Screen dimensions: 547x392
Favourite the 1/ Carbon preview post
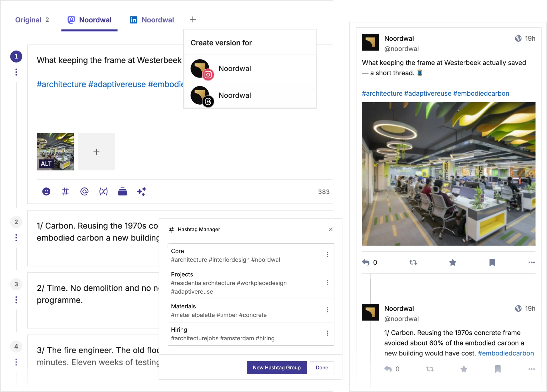pos(464,369)
